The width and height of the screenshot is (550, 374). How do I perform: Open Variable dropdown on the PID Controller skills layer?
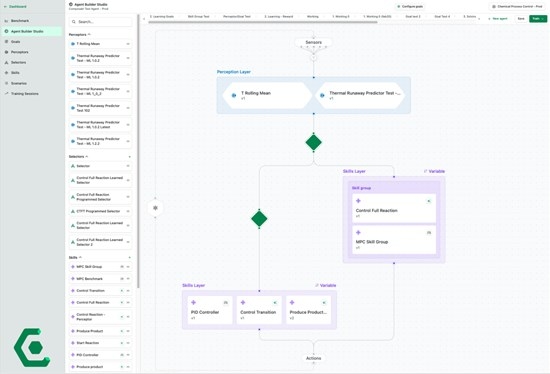[326, 285]
